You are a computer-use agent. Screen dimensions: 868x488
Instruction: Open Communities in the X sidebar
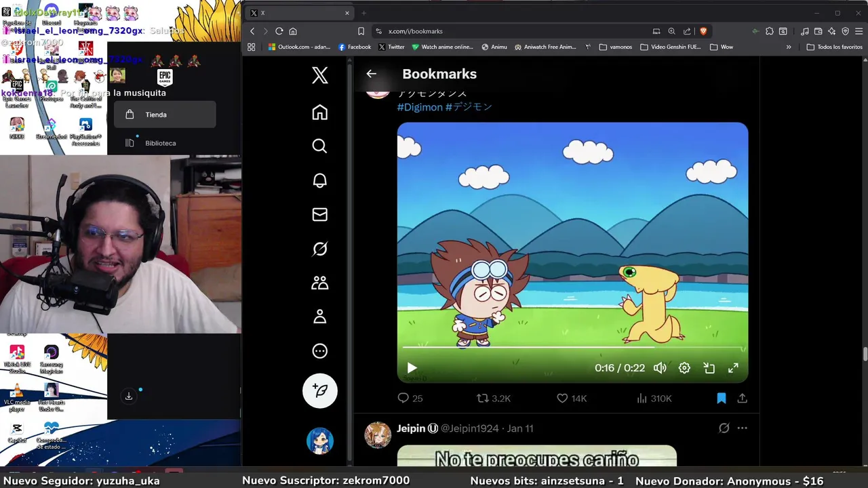[319, 283]
